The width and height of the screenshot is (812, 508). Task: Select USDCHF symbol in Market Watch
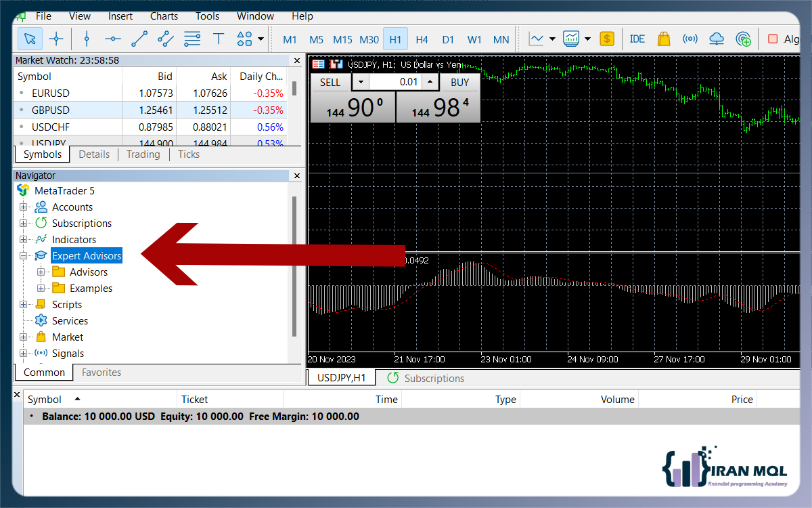(50, 127)
